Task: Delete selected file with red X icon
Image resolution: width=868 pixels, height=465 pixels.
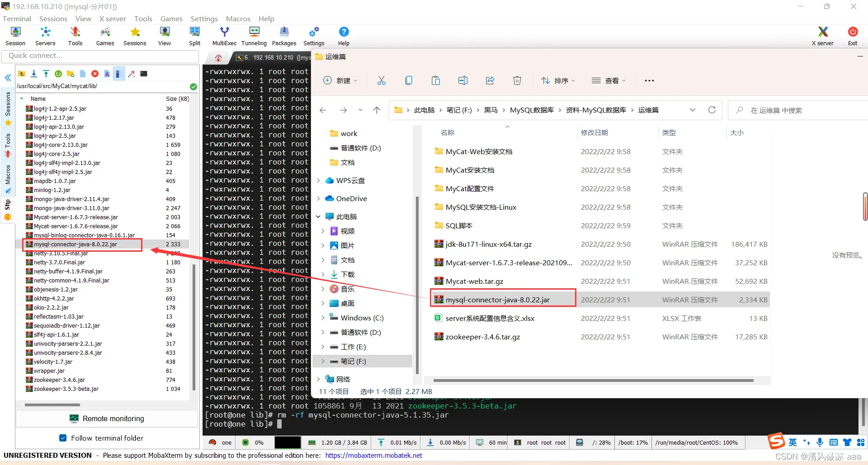Action: point(95,74)
